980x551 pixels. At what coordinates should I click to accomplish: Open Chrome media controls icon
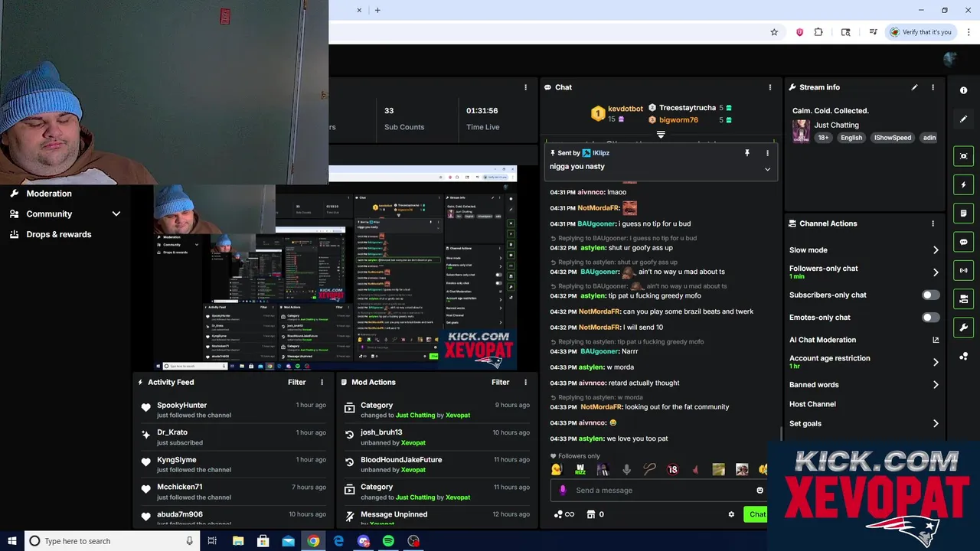pyautogui.click(x=873, y=32)
